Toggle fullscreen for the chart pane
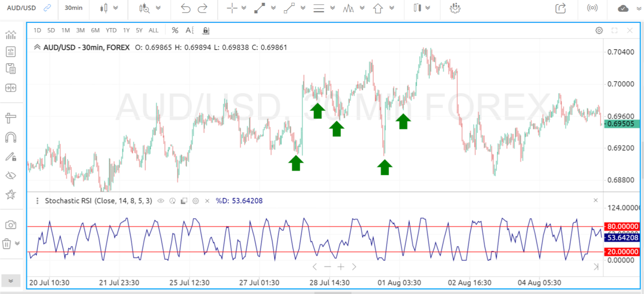Viewport: 644px width, 294px height. click(x=615, y=31)
